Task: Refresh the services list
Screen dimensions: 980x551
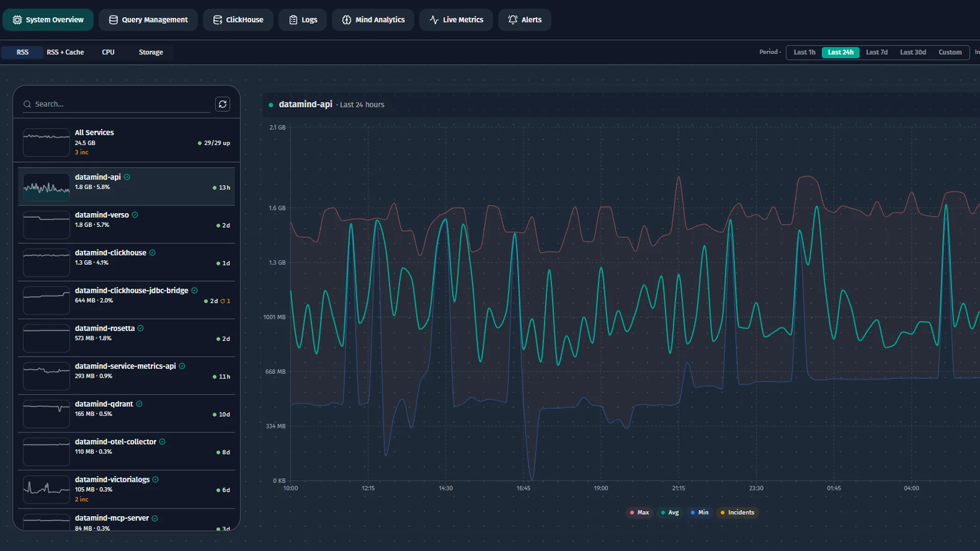Action: 223,104
